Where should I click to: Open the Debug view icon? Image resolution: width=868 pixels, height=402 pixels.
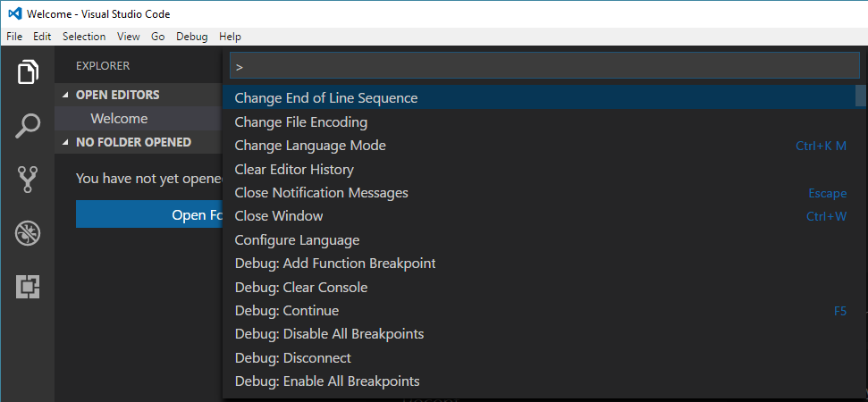28,233
